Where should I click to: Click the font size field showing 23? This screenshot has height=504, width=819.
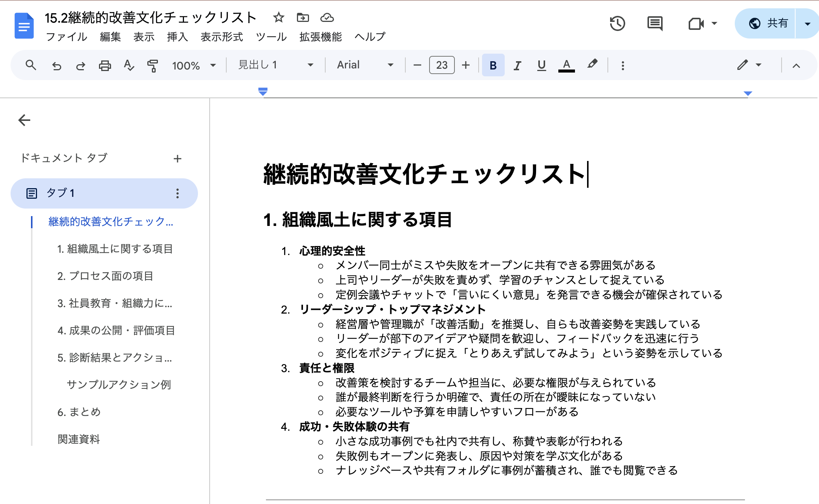pyautogui.click(x=442, y=65)
